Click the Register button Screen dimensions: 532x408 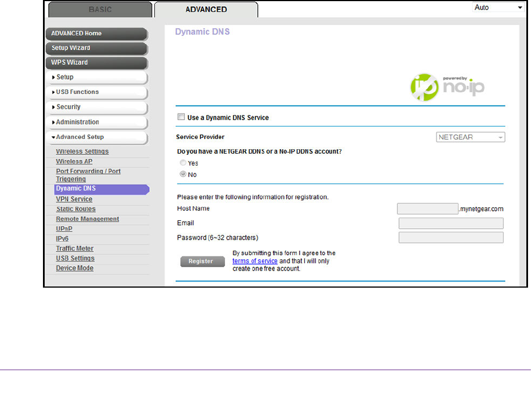(x=202, y=262)
